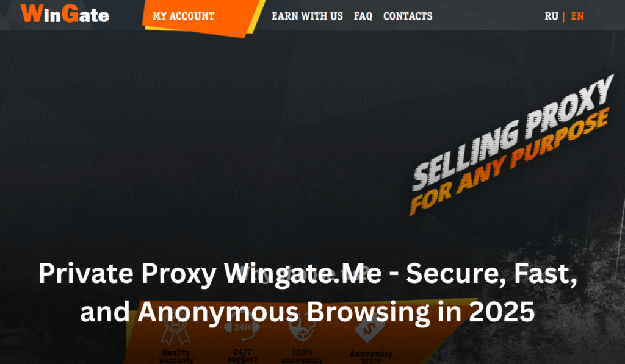
Task: Click the Private Proxy Wingate.Me headline
Action: click(x=308, y=274)
